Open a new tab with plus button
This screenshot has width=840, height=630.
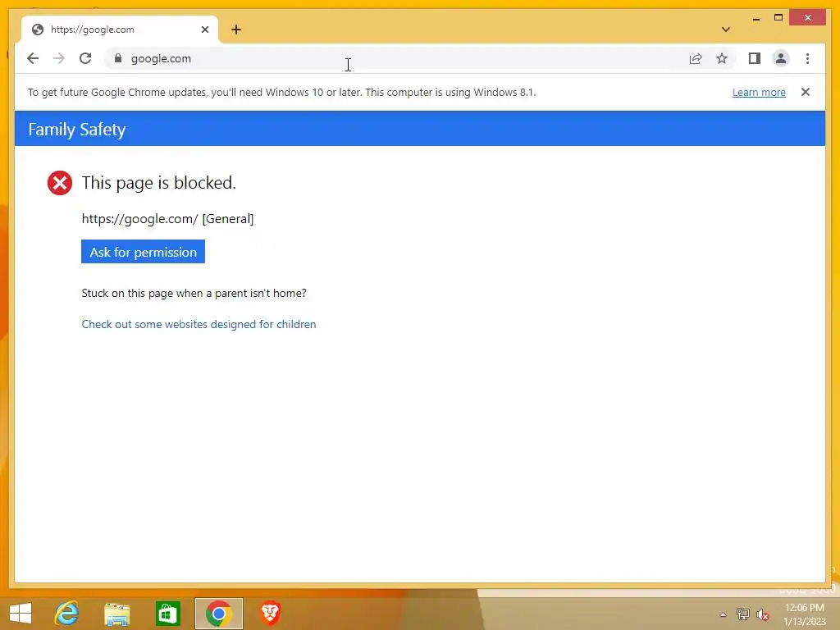pos(236,30)
